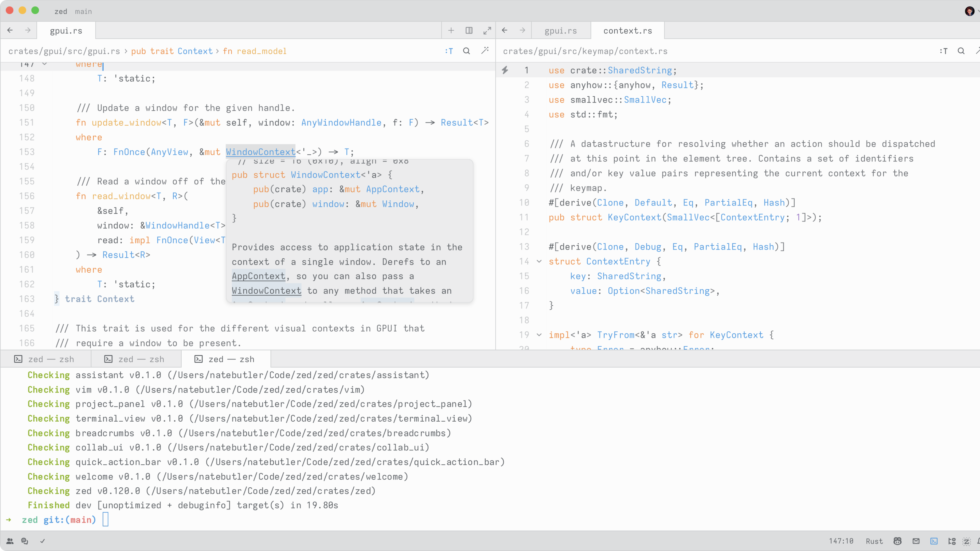Open the collaboration people icon
This screenshot has height=551, width=980.
10,541
